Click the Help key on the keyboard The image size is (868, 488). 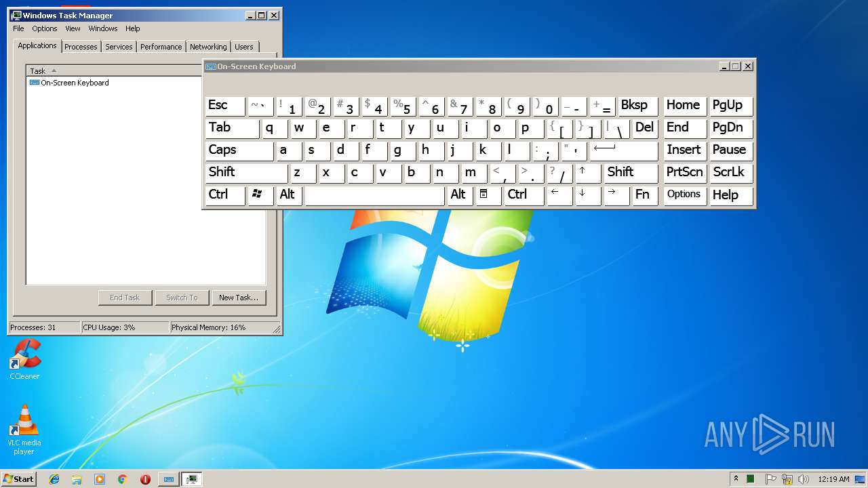(732, 195)
